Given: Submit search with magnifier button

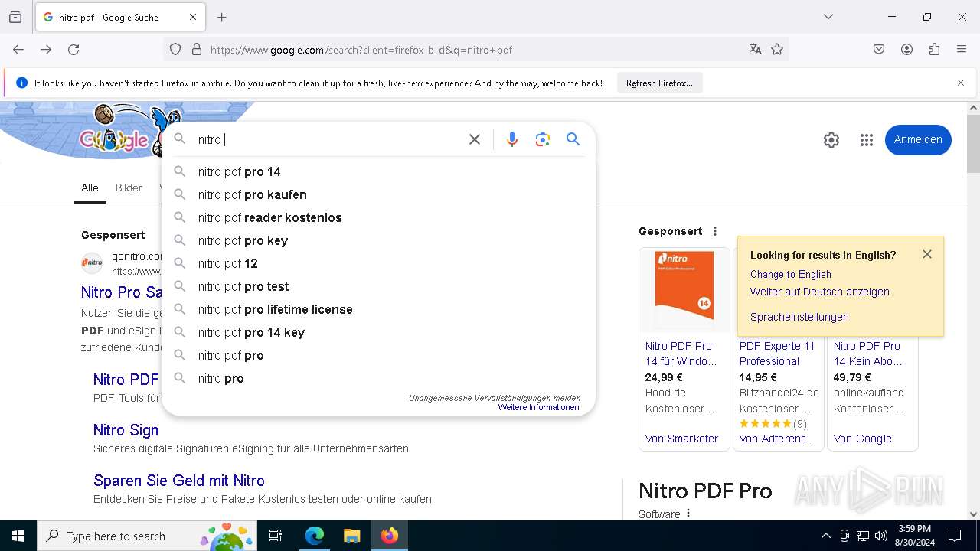Looking at the screenshot, I should [573, 139].
